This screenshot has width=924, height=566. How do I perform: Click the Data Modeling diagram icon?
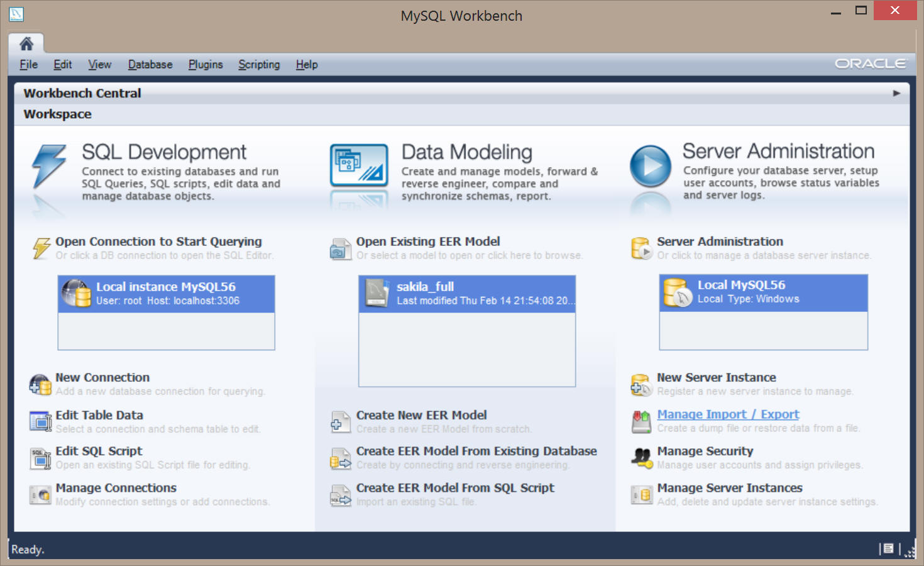(x=359, y=165)
